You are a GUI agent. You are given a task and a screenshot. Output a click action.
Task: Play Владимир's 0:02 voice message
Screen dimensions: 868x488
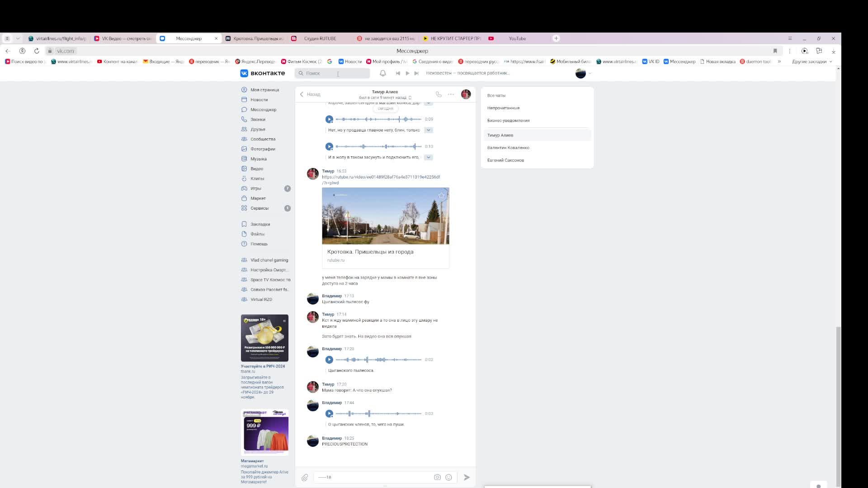pyautogui.click(x=329, y=360)
